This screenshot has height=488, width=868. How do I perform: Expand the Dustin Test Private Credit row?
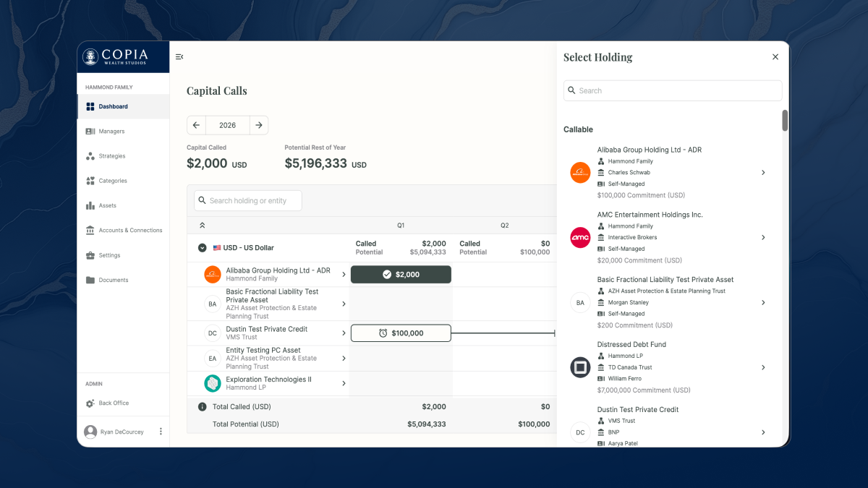click(x=344, y=333)
